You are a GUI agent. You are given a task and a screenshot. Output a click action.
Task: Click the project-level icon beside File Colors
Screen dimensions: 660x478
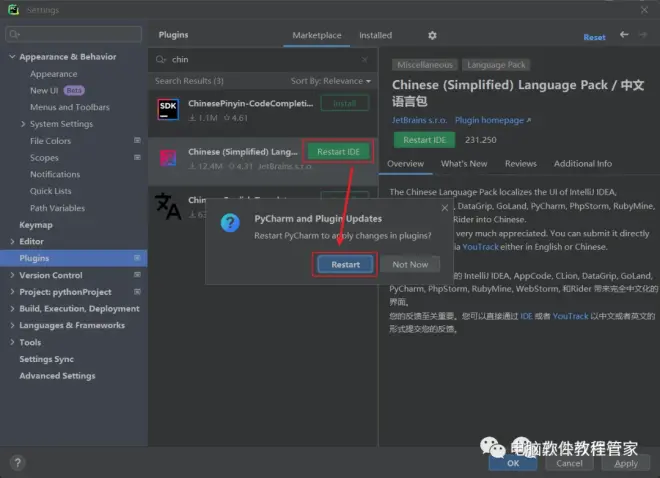click(137, 140)
